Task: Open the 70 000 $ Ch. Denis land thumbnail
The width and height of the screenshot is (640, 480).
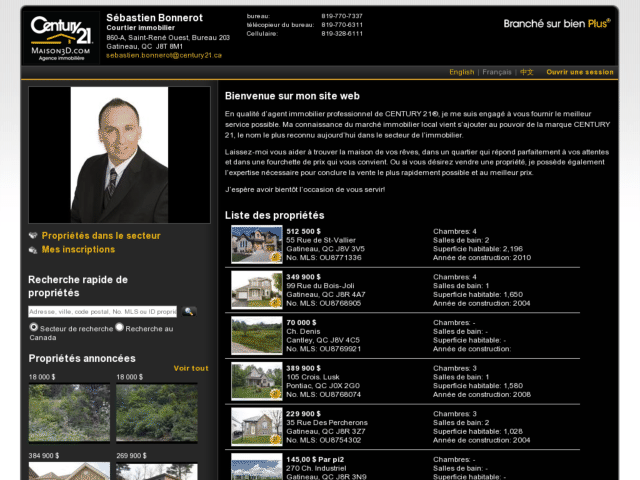Action: (x=257, y=336)
